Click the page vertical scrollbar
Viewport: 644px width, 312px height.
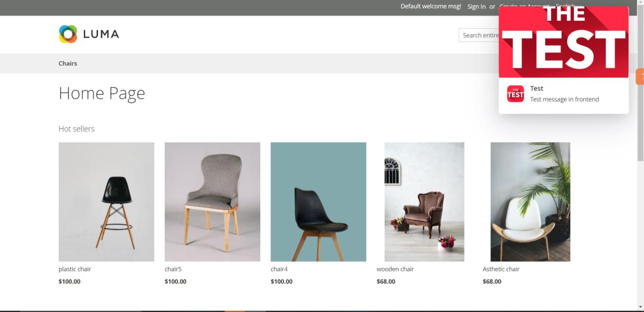click(641, 156)
